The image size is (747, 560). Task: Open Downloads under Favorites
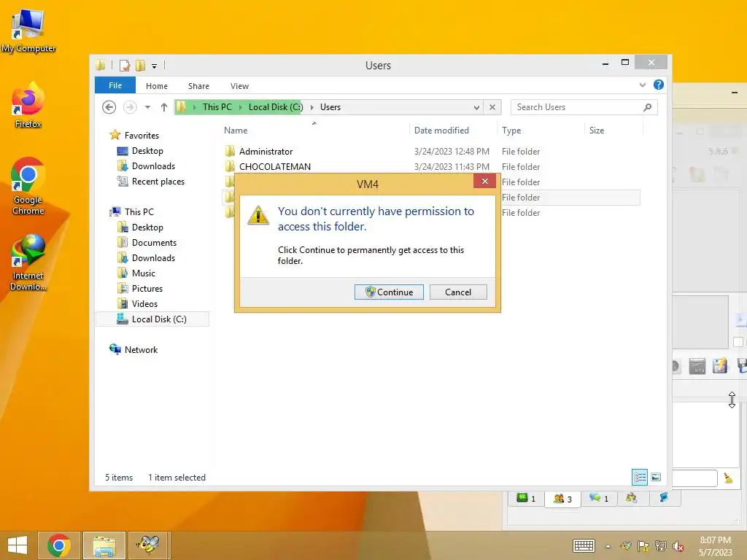[153, 166]
